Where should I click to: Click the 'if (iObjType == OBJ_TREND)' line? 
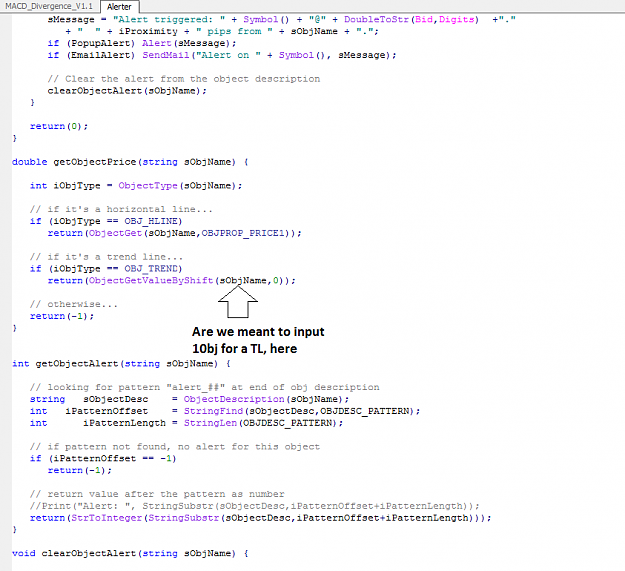tap(106, 269)
